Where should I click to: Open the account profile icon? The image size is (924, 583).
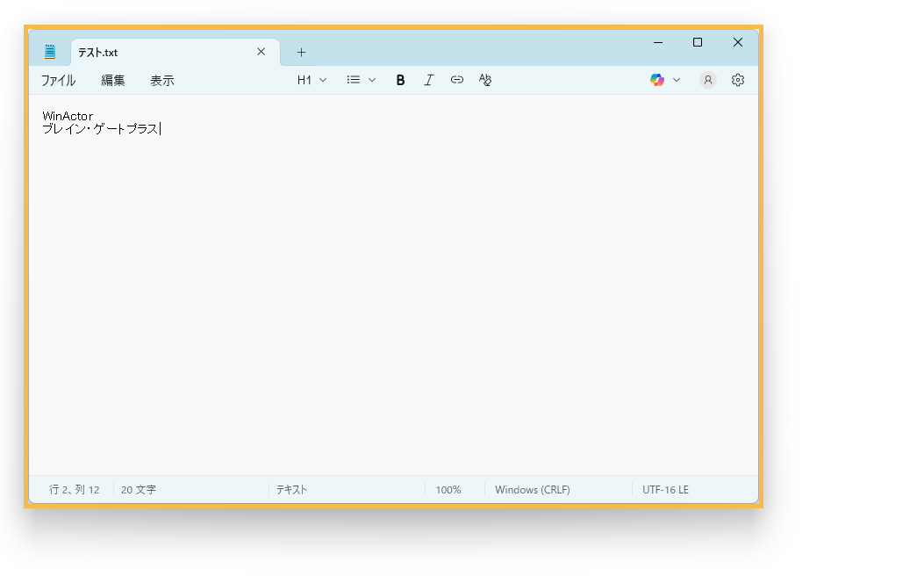pyautogui.click(x=708, y=80)
